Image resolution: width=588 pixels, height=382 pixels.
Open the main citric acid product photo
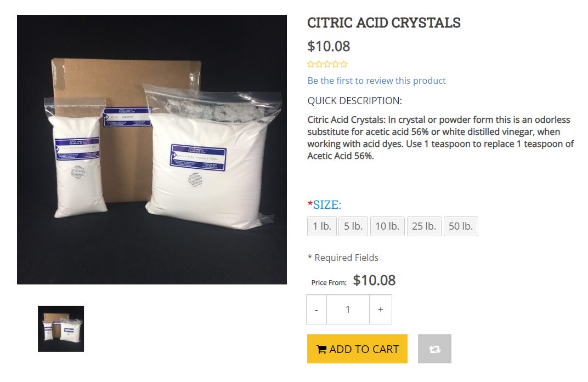click(152, 150)
